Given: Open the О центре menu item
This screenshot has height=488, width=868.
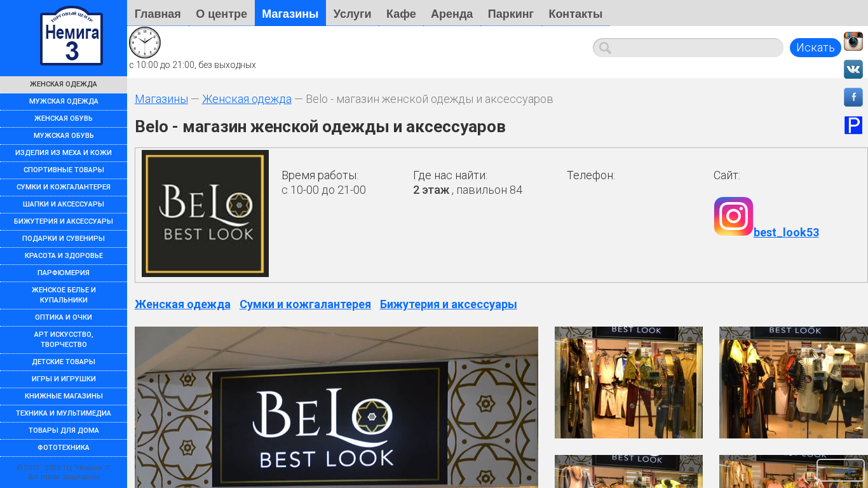Looking at the screenshot, I should [x=222, y=13].
